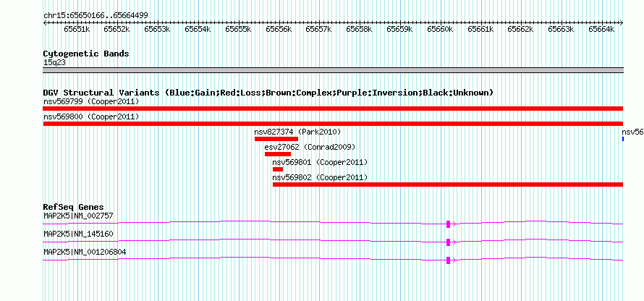Open nsv569802 (Cooper2011) variant label
644x301 pixels.
320,178
